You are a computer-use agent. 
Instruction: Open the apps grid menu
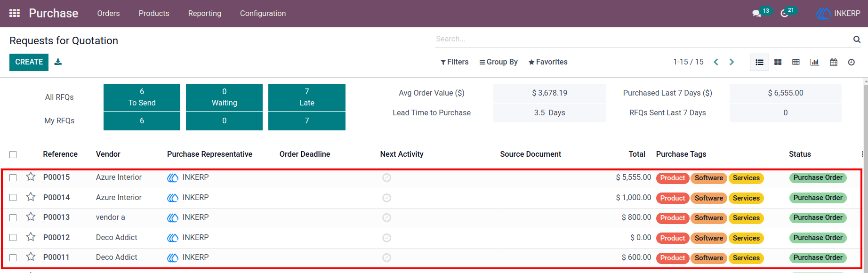tap(15, 13)
